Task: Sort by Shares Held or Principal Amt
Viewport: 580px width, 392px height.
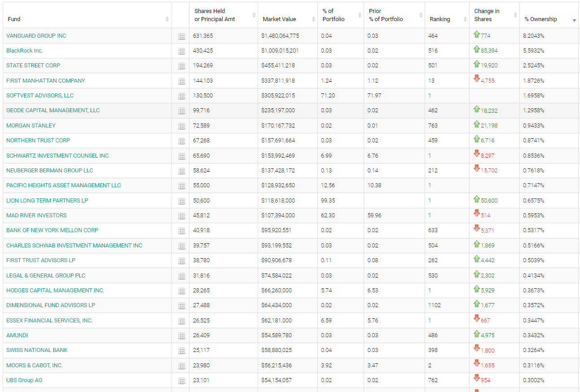Action: pyautogui.click(x=224, y=15)
